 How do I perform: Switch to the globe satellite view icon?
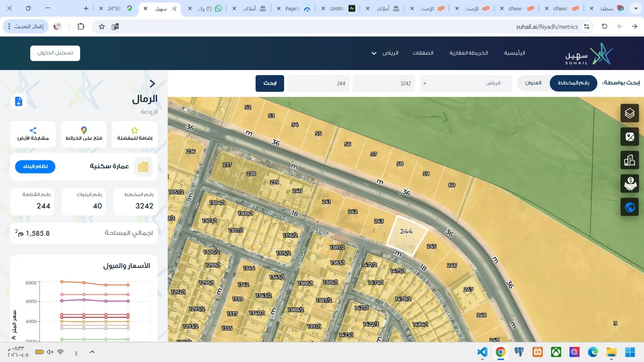(x=630, y=207)
